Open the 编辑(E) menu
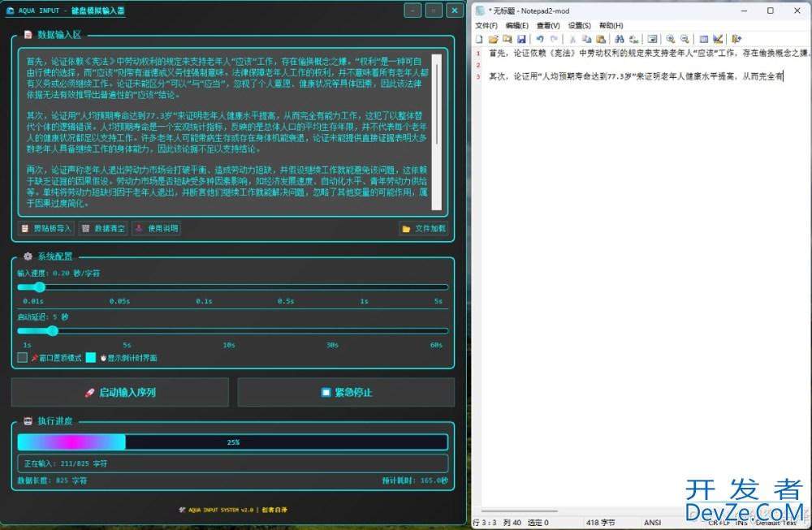Image resolution: width=812 pixels, height=530 pixels. click(516, 26)
